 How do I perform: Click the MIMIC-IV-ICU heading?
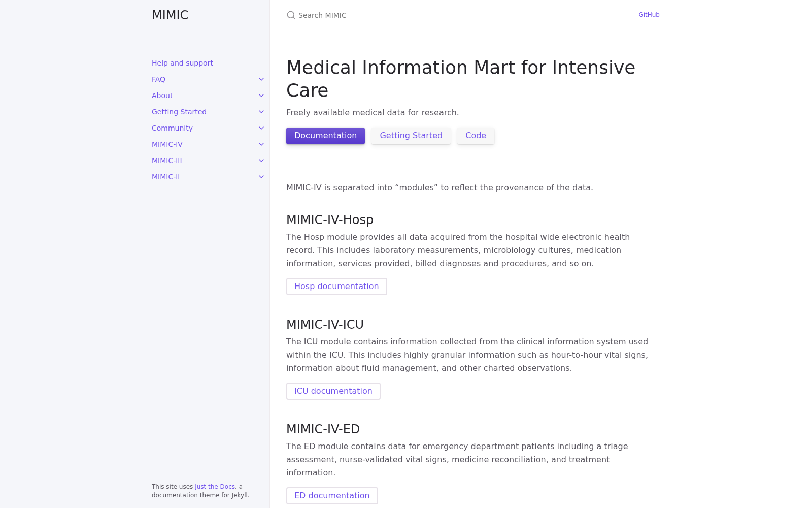tap(325, 325)
